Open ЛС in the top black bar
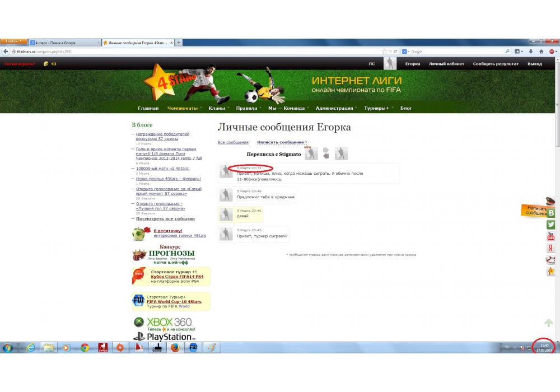560x392 pixels. (372, 64)
